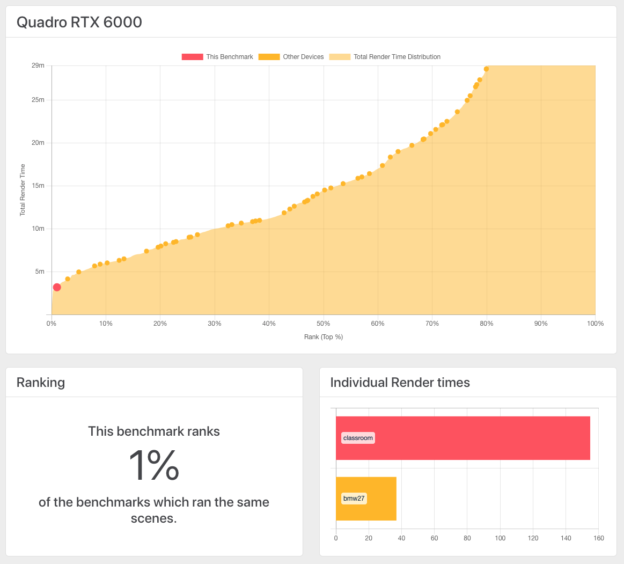The width and height of the screenshot is (624, 564).
Task: Click the red This Benchmark data point
Action: point(57,287)
